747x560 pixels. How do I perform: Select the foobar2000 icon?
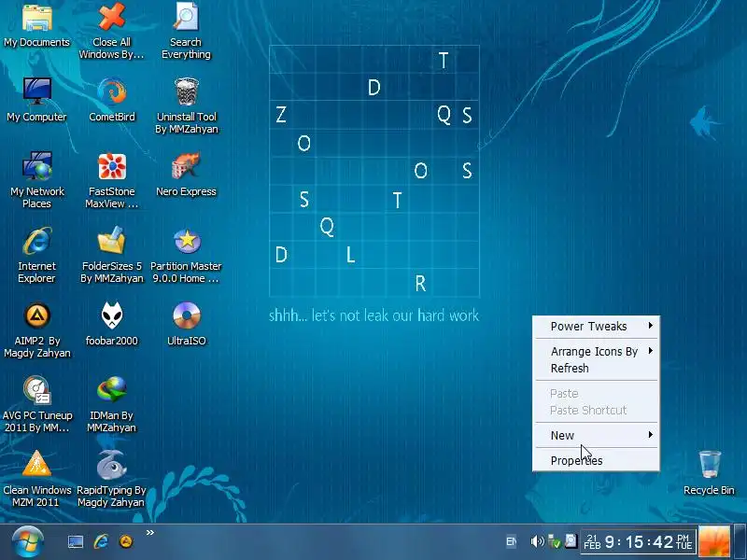pos(111,324)
